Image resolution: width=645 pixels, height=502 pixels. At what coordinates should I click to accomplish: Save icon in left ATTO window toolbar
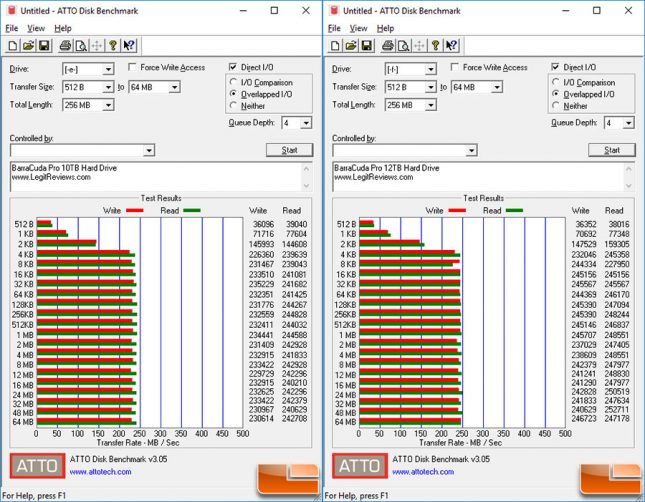(44, 45)
